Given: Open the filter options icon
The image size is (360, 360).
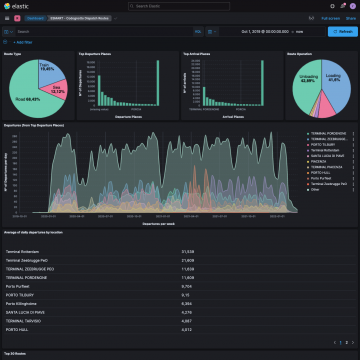Looking at the screenshot, I should pos(5,42).
